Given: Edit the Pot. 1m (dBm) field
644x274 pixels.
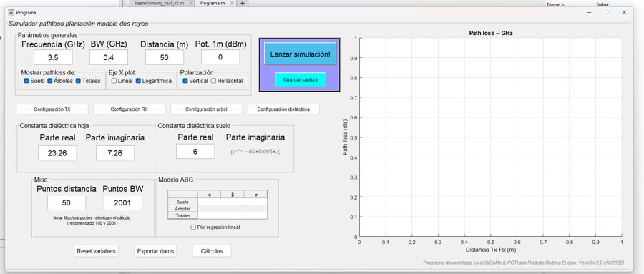Looking at the screenshot, I should 220,57.
